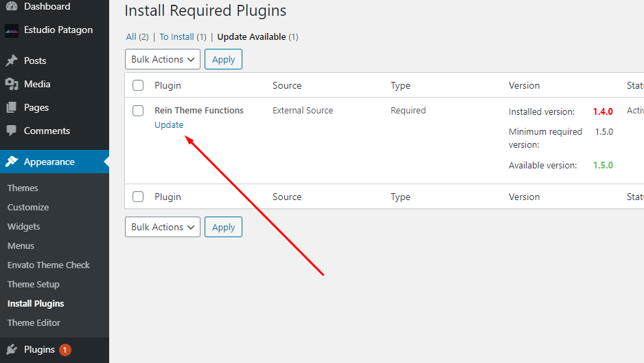Screen dimensions: 644x363
Task: Tick the select-all checkbox in table footer
Action: (138, 197)
